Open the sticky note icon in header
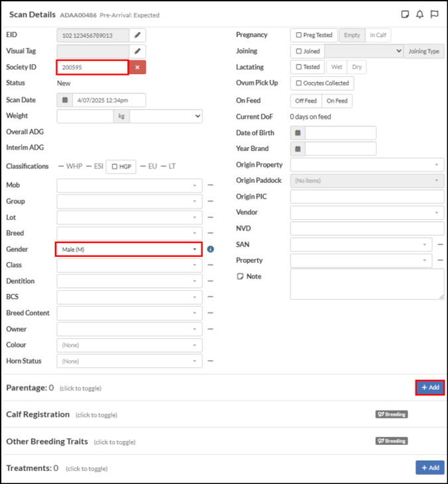Viewport: 448px width, 484px height. coord(405,15)
